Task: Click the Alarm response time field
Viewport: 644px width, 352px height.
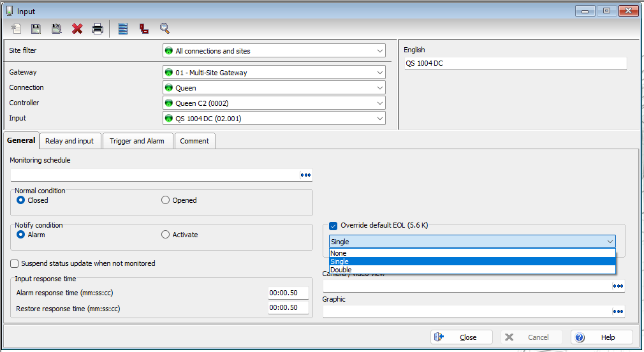Action: pos(288,293)
